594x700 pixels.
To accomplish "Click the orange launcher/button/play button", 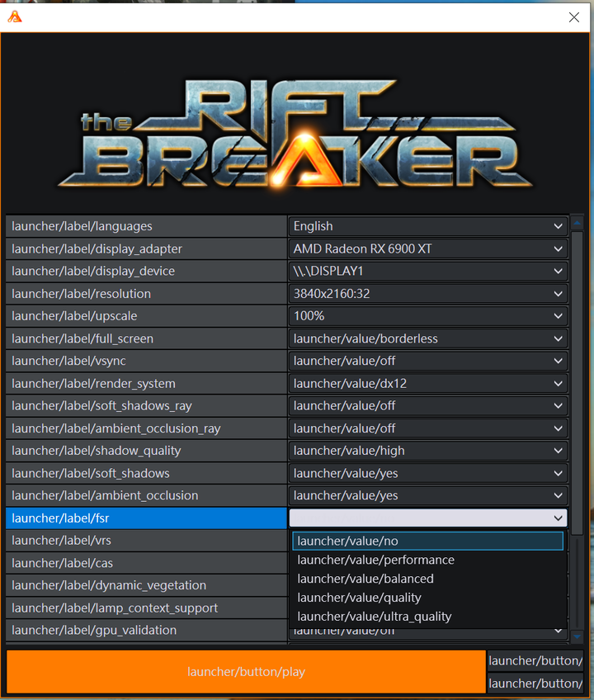I will (x=246, y=671).
